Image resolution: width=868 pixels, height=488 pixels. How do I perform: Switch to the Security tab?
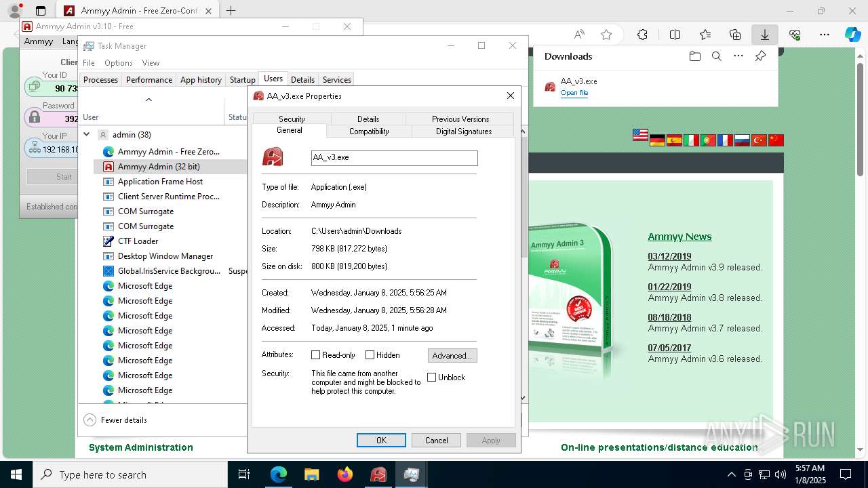pos(292,119)
